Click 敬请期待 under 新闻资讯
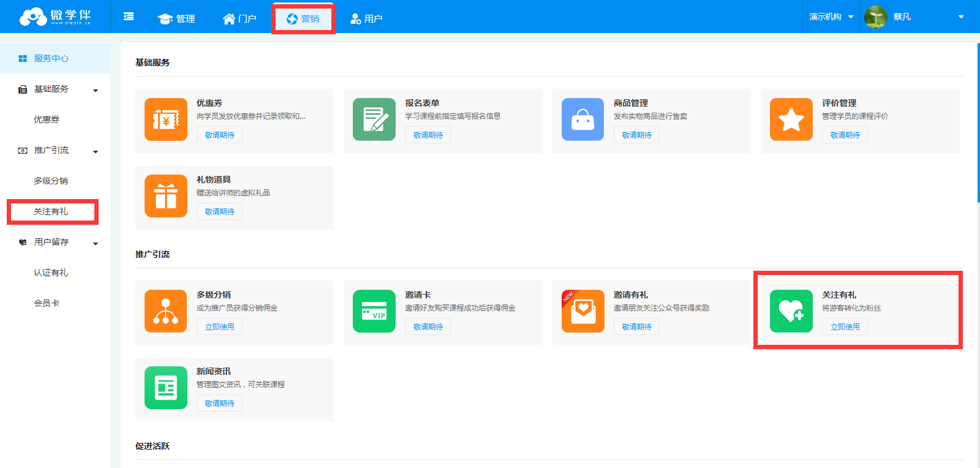980x468 pixels. (219, 403)
